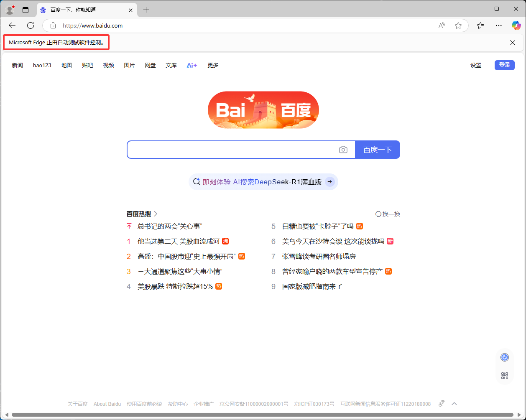526x420 pixels.
Task: Open the 图片 navigation link
Action: (130, 65)
